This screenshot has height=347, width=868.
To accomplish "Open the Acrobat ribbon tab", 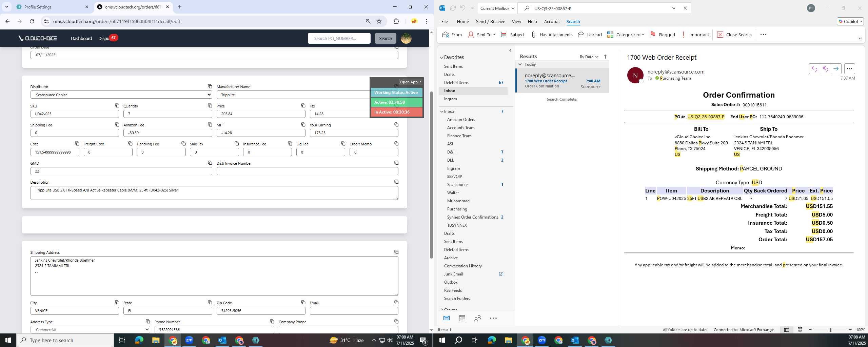I will coord(552,21).
